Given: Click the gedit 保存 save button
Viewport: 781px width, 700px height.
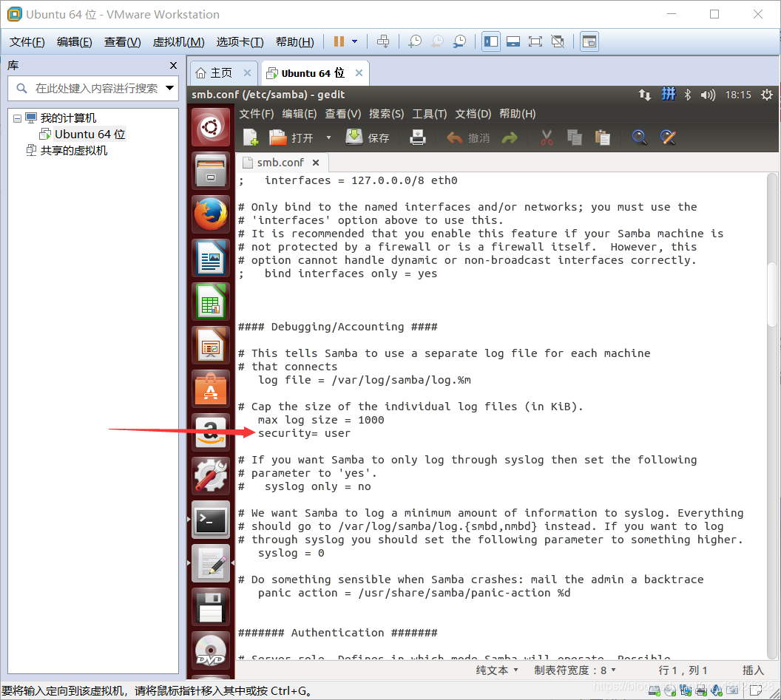Looking at the screenshot, I should pos(368,137).
